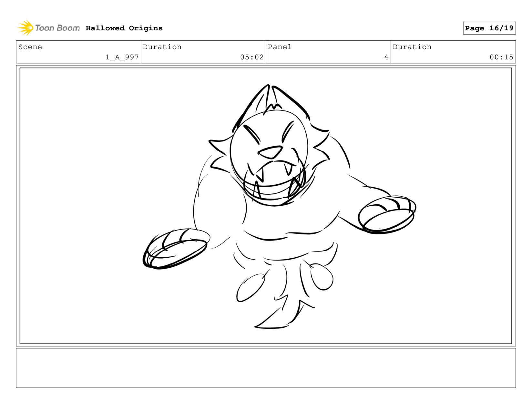Select the 'Duration' label beside the Panel cell
This screenshot has width=532, height=412.
[x=412, y=47]
